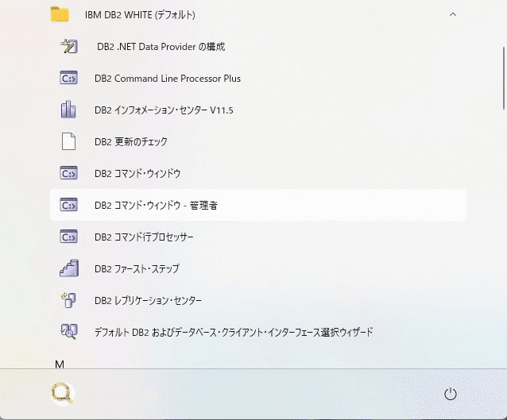Click the IBM DB2 WHITE folder icon
The image size is (507, 420).
coord(60,14)
